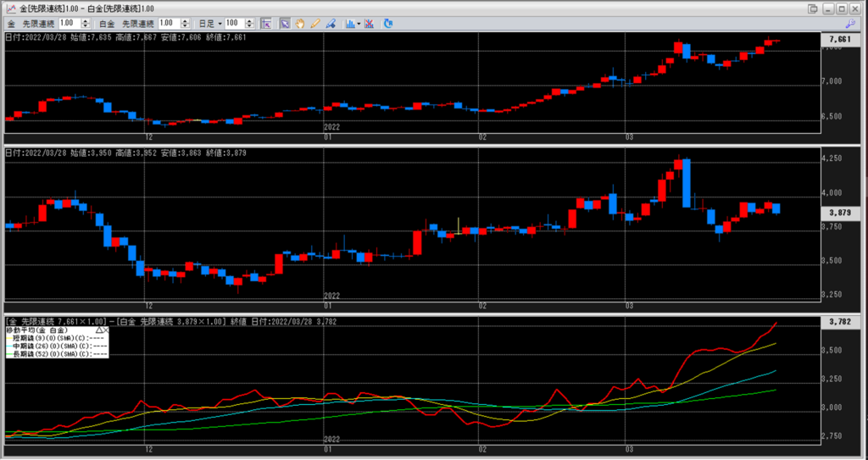Click the yellow 短期線 (9) legend swatch
The width and height of the screenshot is (868, 460).
pyautogui.click(x=10, y=337)
